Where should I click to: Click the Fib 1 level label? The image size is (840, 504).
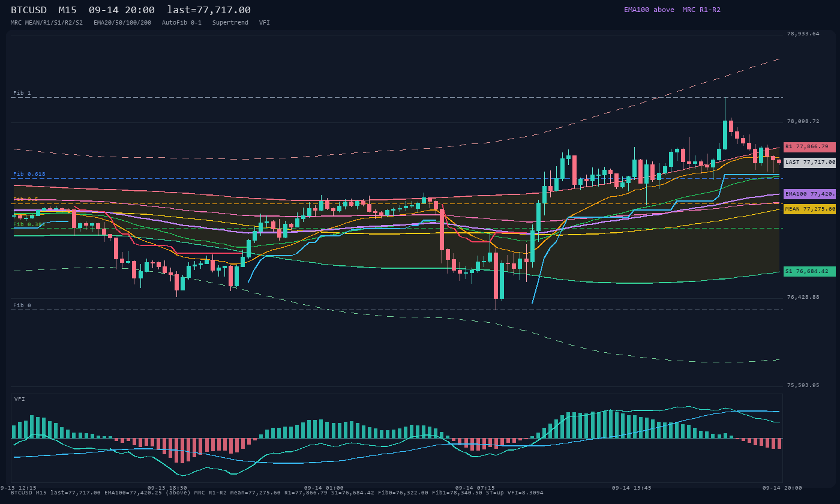22,93
